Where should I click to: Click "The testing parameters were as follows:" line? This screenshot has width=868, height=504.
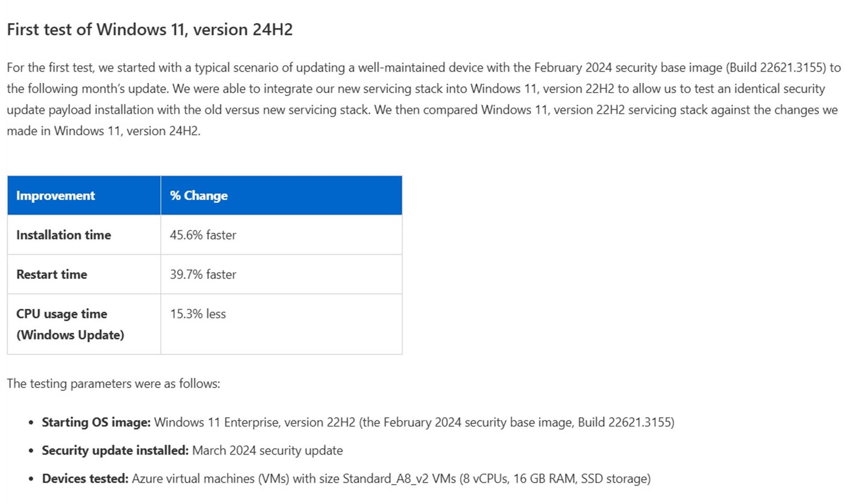(113, 383)
